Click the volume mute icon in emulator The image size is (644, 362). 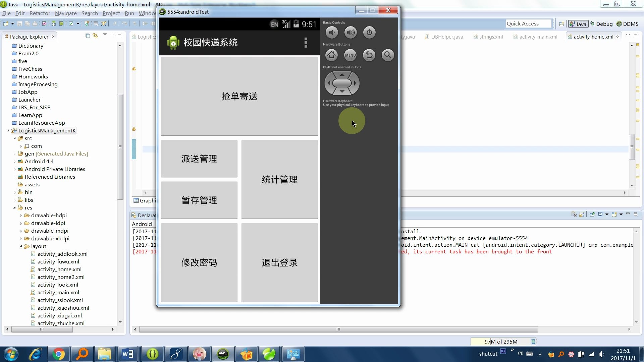click(x=331, y=32)
